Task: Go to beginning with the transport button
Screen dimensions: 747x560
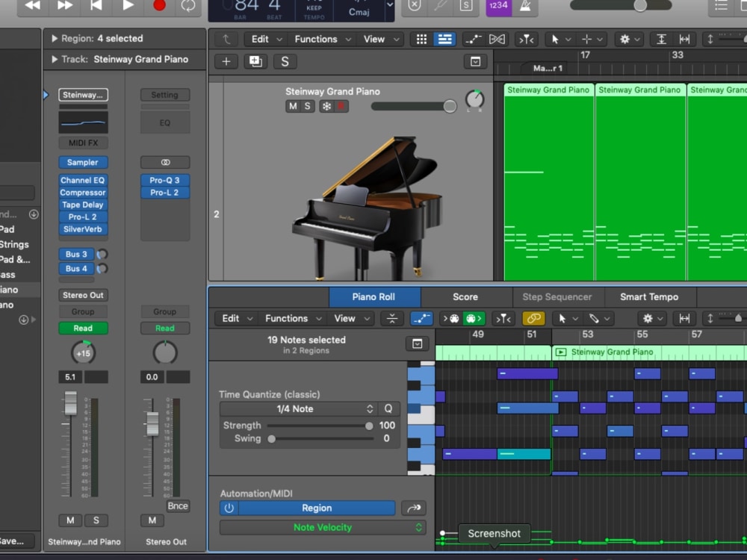Action: pos(96,6)
